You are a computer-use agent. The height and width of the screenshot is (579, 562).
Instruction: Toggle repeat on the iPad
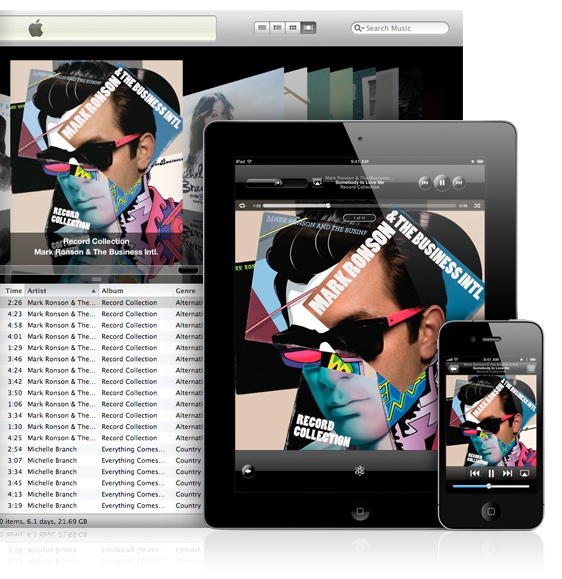(x=242, y=206)
